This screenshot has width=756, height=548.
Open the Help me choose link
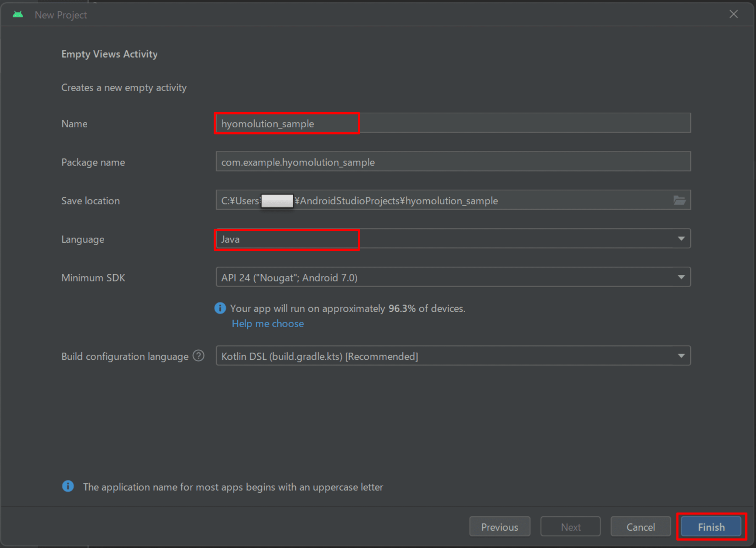point(268,323)
